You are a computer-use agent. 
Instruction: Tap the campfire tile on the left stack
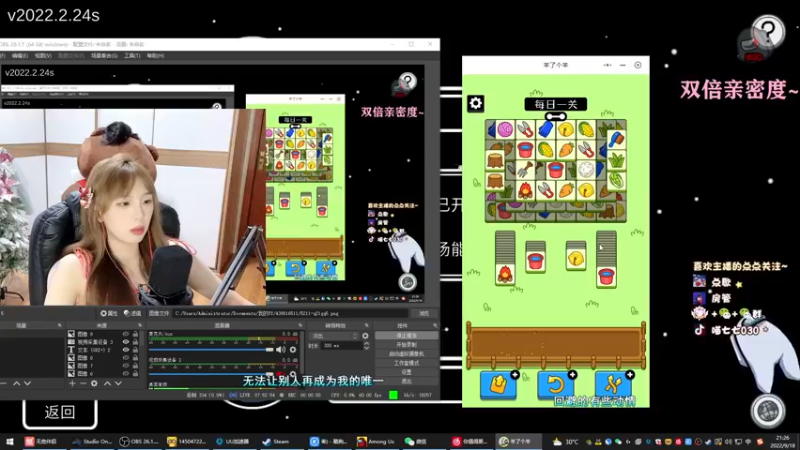tap(505, 274)
